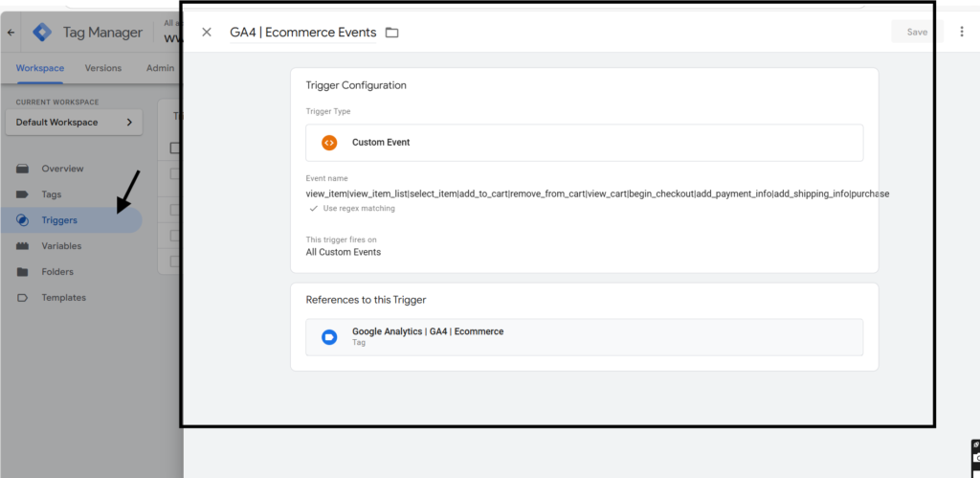This screenshot has height=478, width=980.
Task: Switch to the Admin tab
Action: pyautogui.click(x=160, y=68)
